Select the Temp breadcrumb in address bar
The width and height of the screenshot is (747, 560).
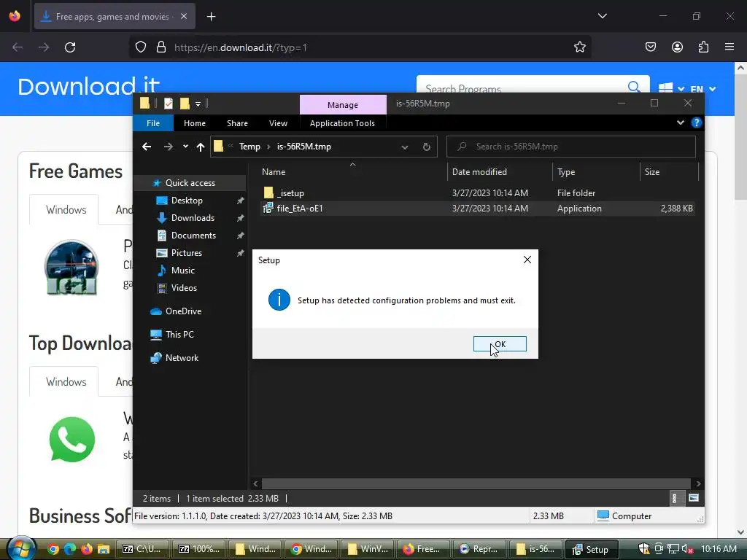(249, 147)
